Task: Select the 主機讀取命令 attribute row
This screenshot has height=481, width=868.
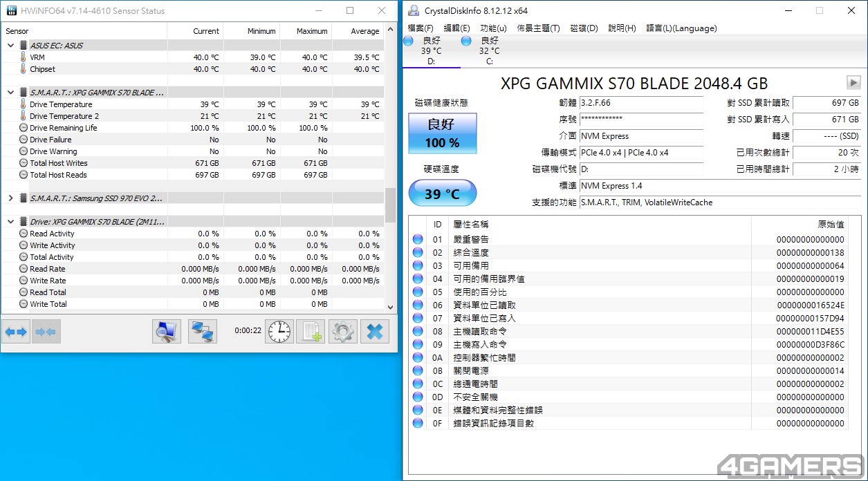Action: pos(628,331)
